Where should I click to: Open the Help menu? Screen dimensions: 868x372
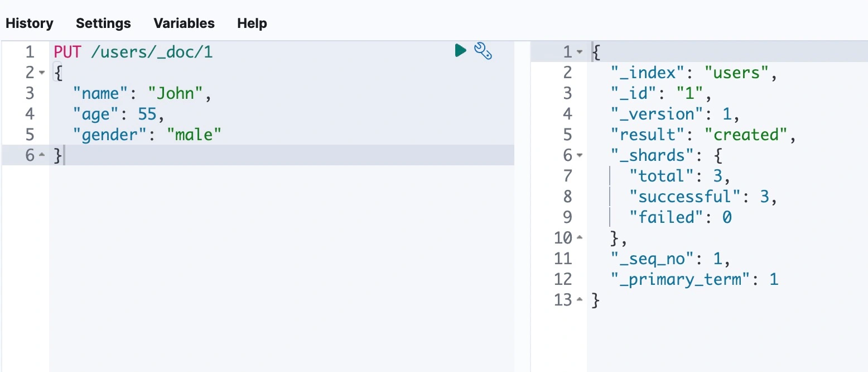point(252,23)
